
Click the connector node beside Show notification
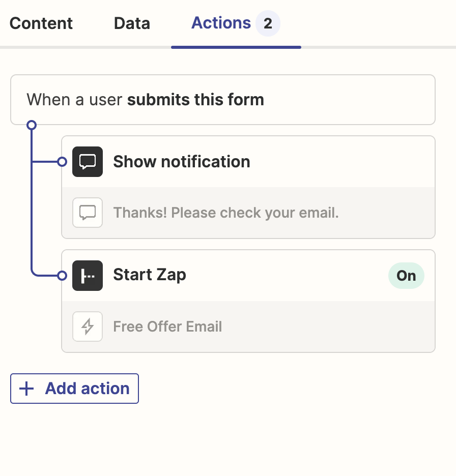pos(62,162)
